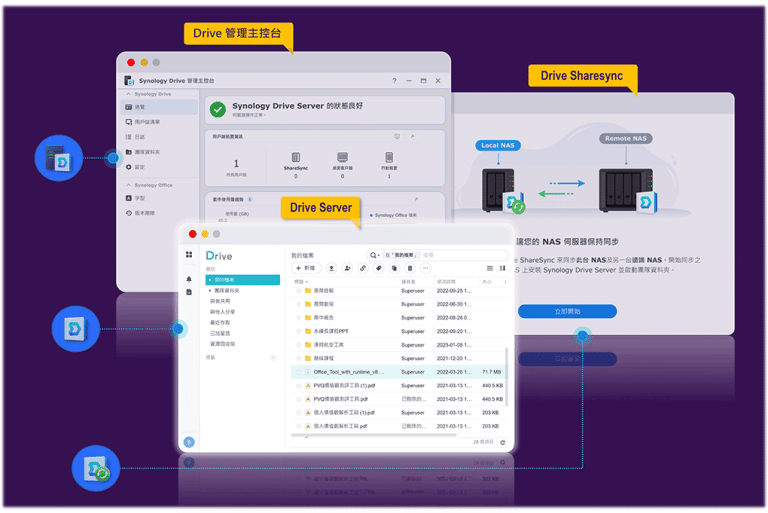The height and width of the screenshot is (513, 768).
Task: Open the Recycle Bin item in Drive sidebar
Action: click(222, 344)
